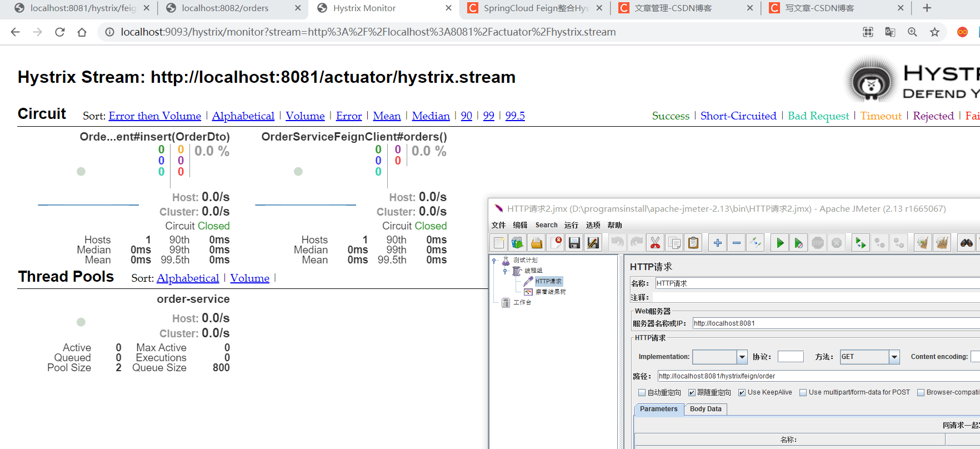Reload the browser page
This screenshot has height=449, width=980.
click(x=60, y=32)
